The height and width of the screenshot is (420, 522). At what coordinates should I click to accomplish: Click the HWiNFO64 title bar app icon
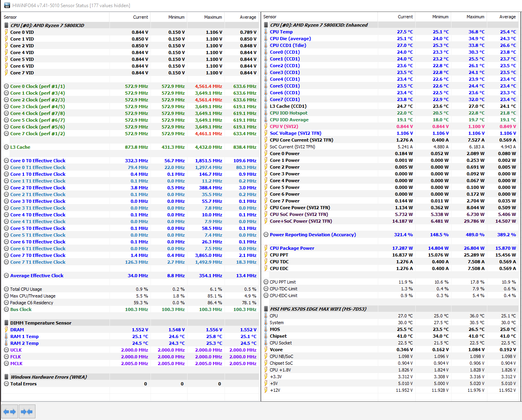pyautogui.click(x=7, y=5)
